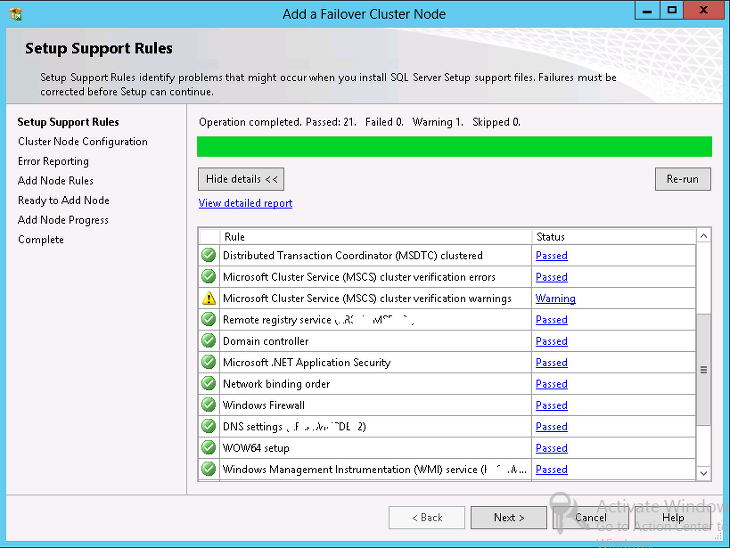The image size is (730, 548).
Task: Select Complete step in sidebar
Action: (x=41, y=239)
